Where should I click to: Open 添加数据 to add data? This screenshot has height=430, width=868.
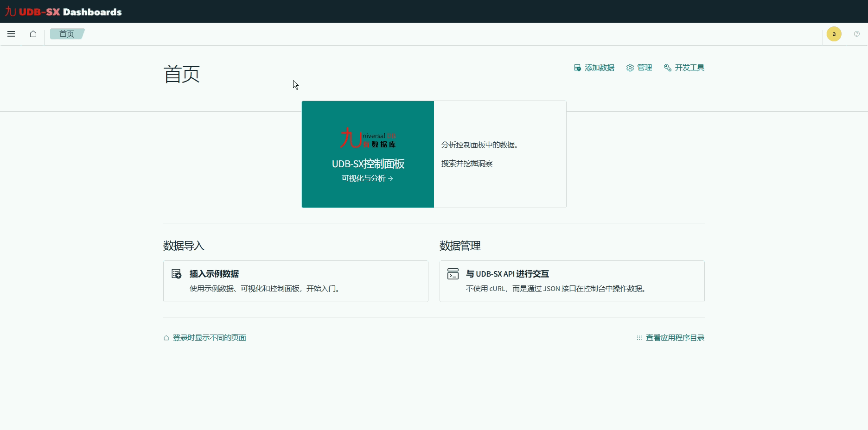coord(594,68)
